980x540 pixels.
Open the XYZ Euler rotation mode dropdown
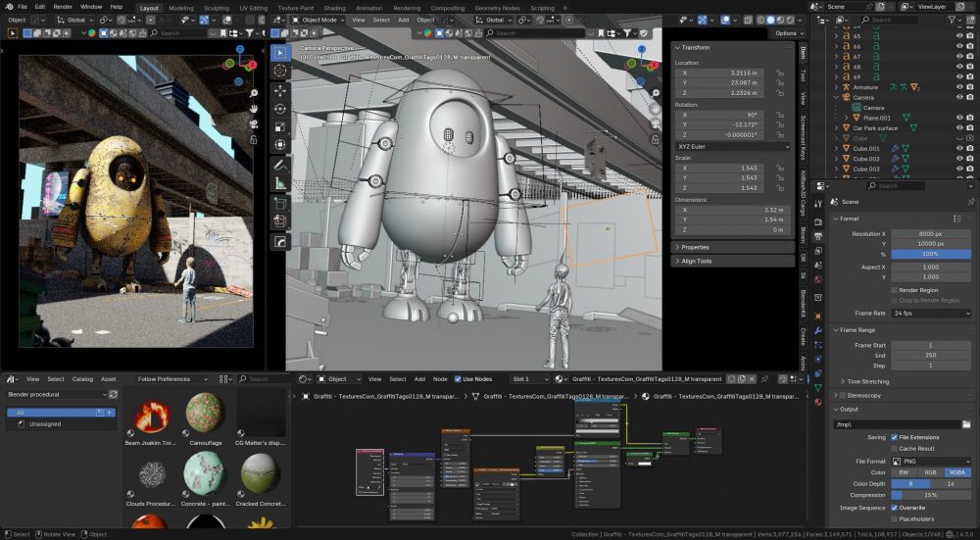[x=733, y=146]
